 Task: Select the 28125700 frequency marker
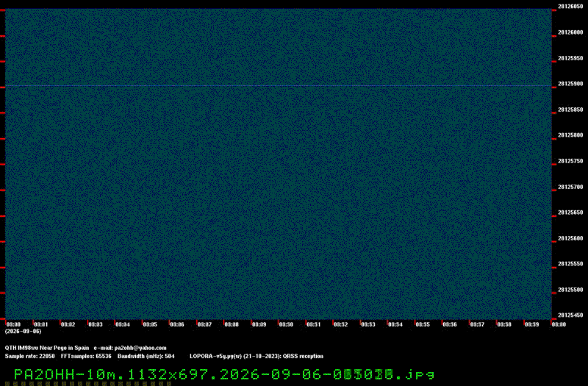tap(570, 187)
